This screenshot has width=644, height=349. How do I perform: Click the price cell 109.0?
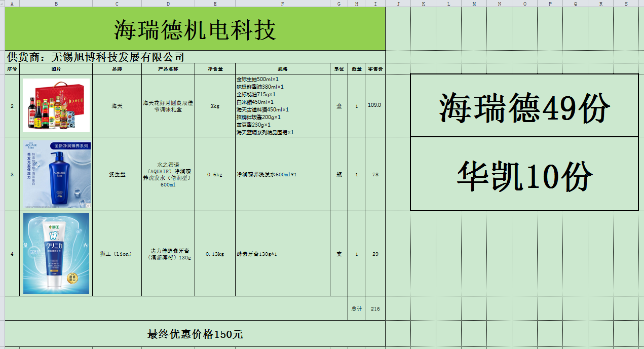[x=375, y=105]
